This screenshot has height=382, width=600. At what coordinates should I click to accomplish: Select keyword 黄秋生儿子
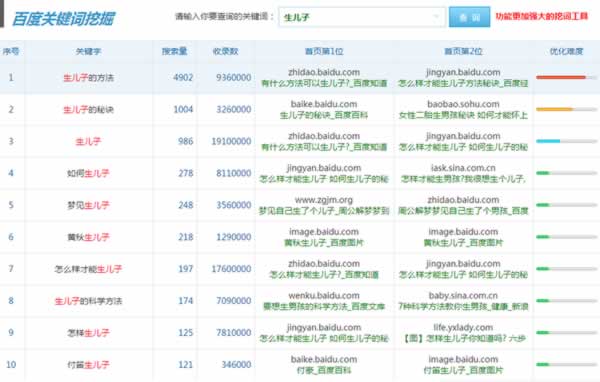[88, 237]
